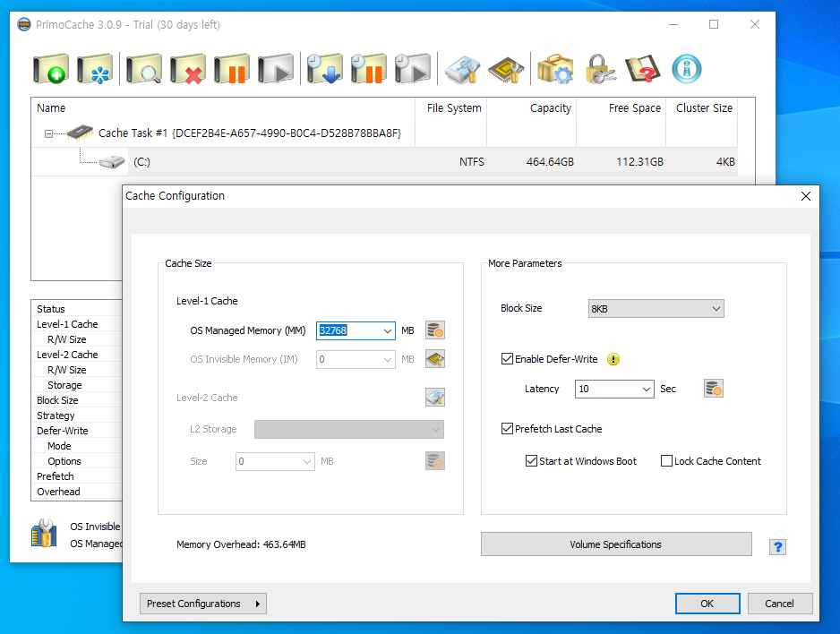Click the icon next to Latency Sec setting

(714, 389)
